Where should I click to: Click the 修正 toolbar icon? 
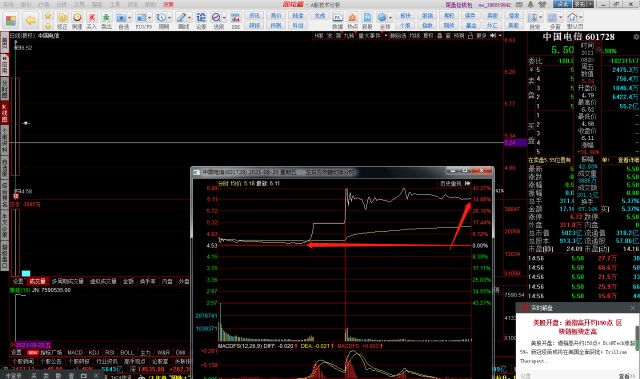[62, 20]
